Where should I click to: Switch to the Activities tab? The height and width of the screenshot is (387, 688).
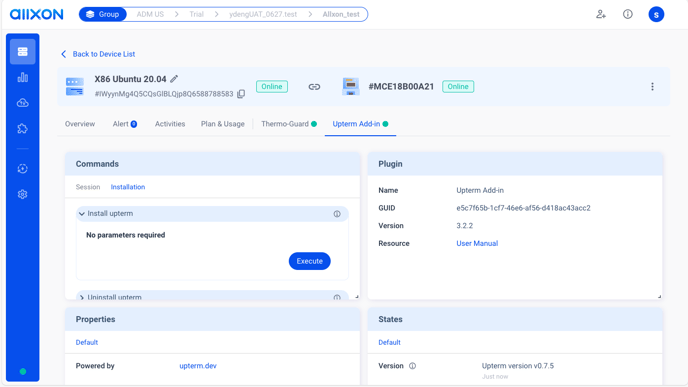pos(170,124)
